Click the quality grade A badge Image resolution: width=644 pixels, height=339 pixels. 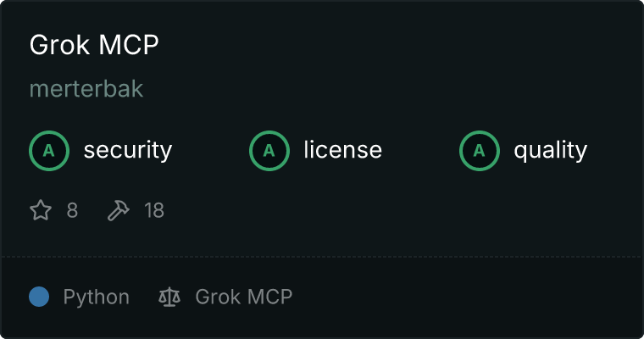click(x=480, y=150)
